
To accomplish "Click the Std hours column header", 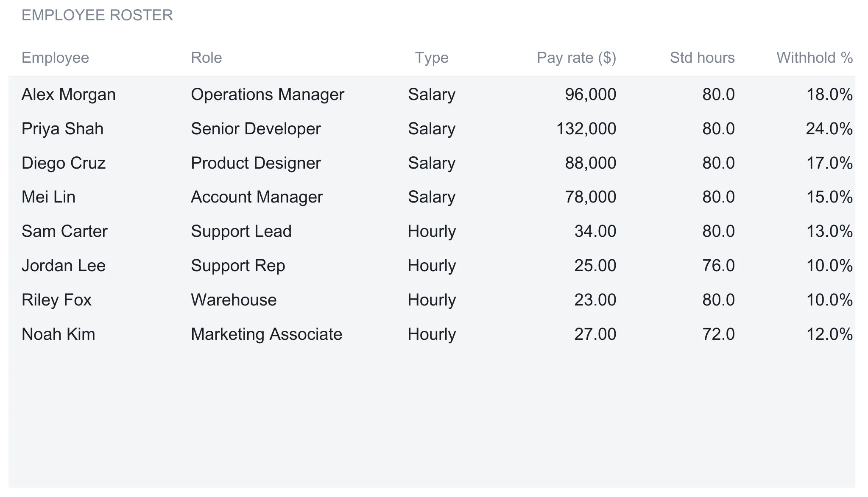I will click(x=702, y=58).
